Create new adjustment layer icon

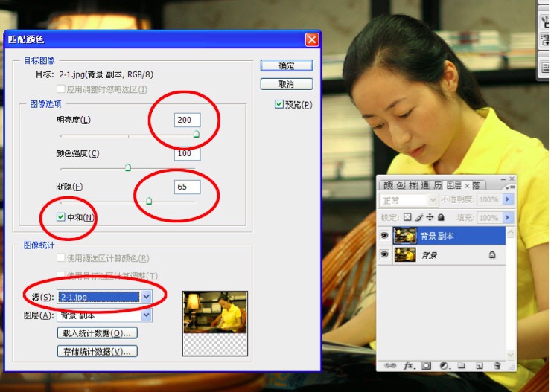point(445,366)
